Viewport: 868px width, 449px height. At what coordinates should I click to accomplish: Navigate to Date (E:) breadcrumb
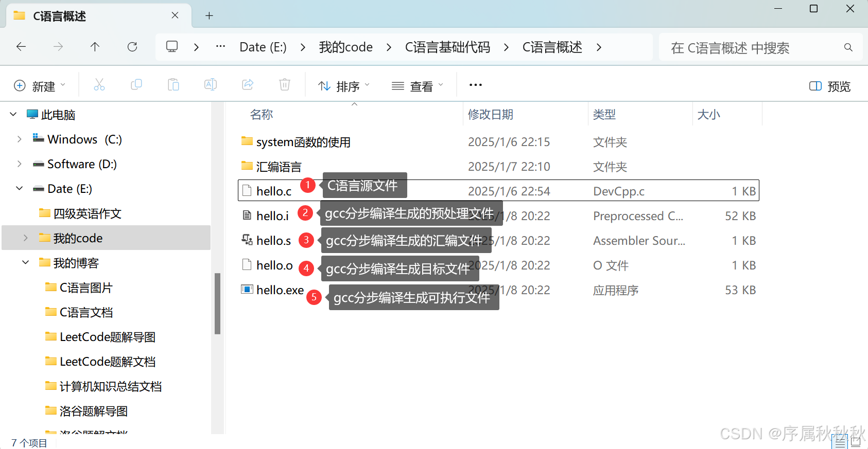pyautogui.click(x=263, y=47)
